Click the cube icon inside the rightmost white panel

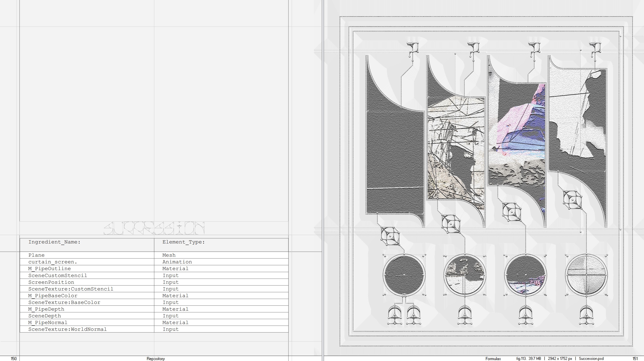click(572, 200)
